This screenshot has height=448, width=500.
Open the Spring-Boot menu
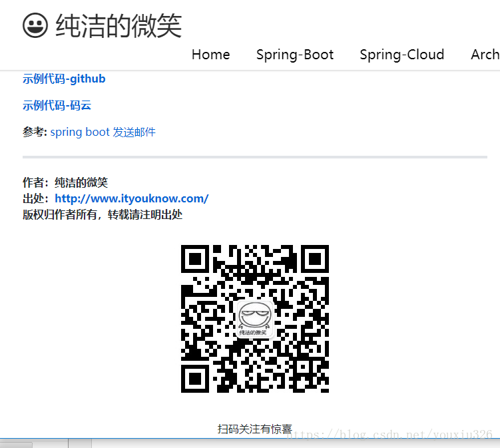point(295,55)
